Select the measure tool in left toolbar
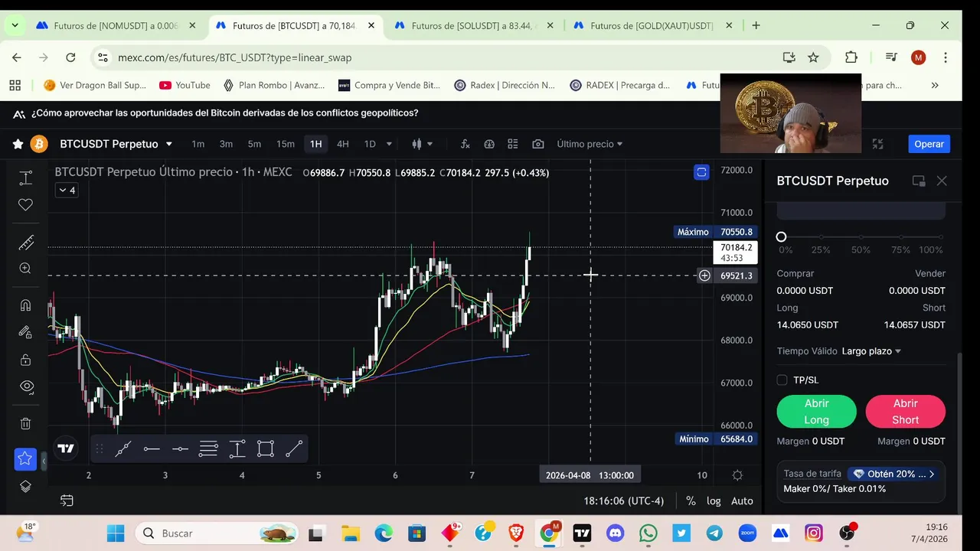This screenshot has width=980, height=551. pyautogui.click(x=25, y=178)
